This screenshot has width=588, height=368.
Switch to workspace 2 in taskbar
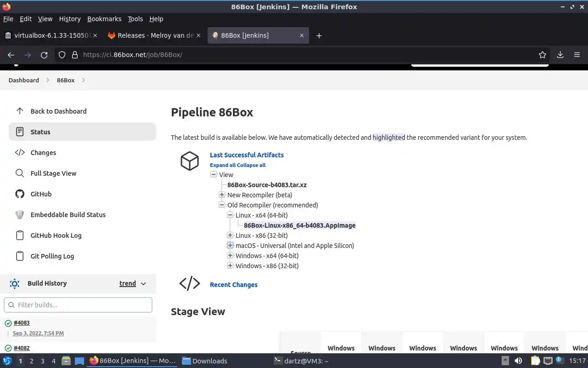click(31, 361)
